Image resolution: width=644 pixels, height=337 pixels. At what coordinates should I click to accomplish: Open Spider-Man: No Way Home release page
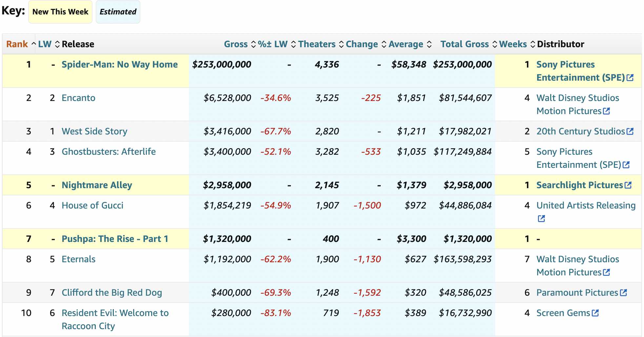(120, 65)
